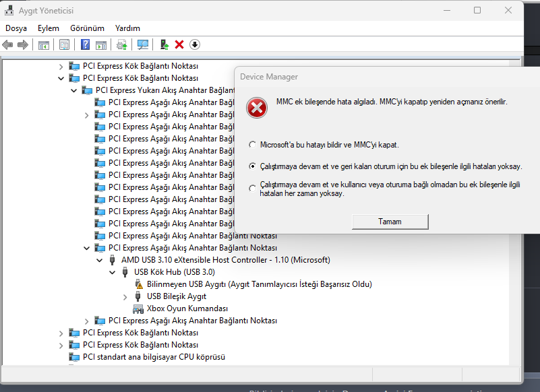This screenshot has height=392, width=540.
Task: Toggle the show/hide console tree toolbar icon
Action: tap(44, 44)
